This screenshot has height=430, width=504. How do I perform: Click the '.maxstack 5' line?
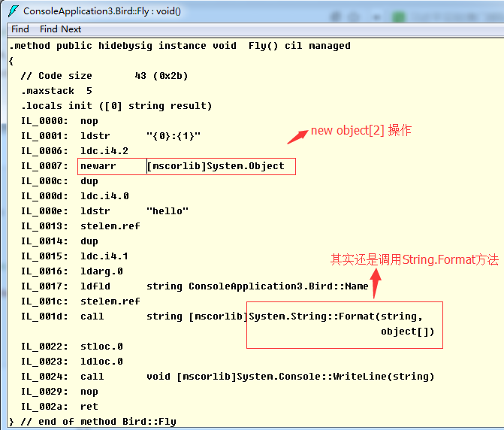[x=57, y=91]
